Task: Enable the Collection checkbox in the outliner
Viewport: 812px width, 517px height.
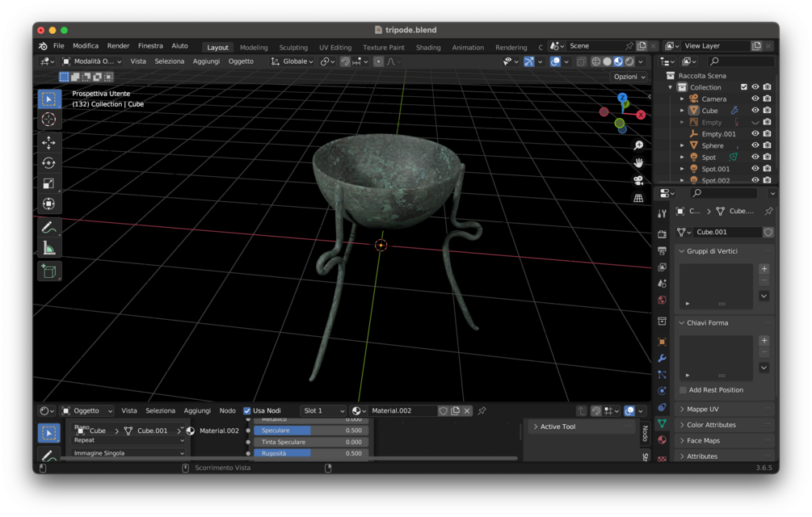Action: coord(744,86)
